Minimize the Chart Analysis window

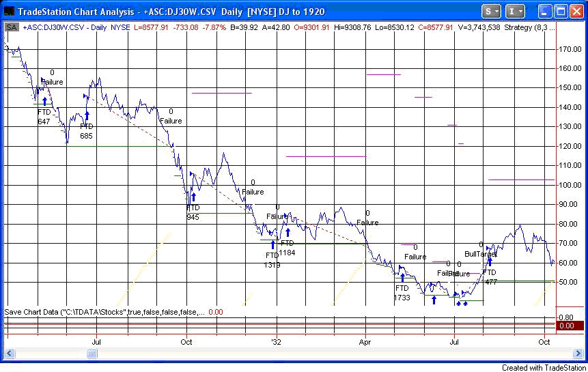pos(544,12)
